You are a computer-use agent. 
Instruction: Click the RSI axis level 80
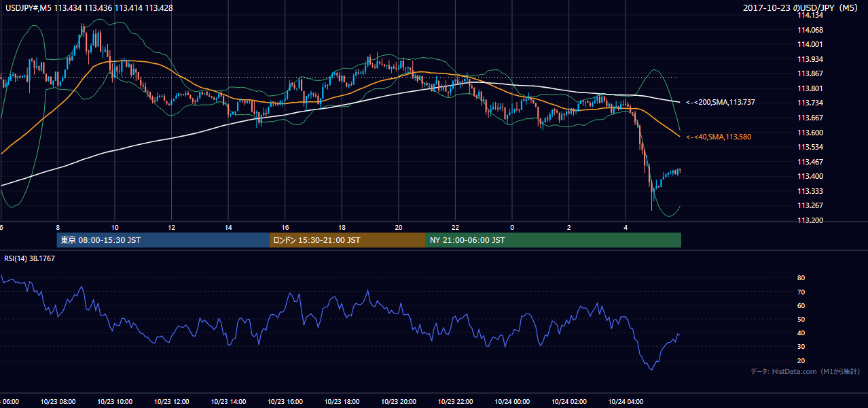801,278
